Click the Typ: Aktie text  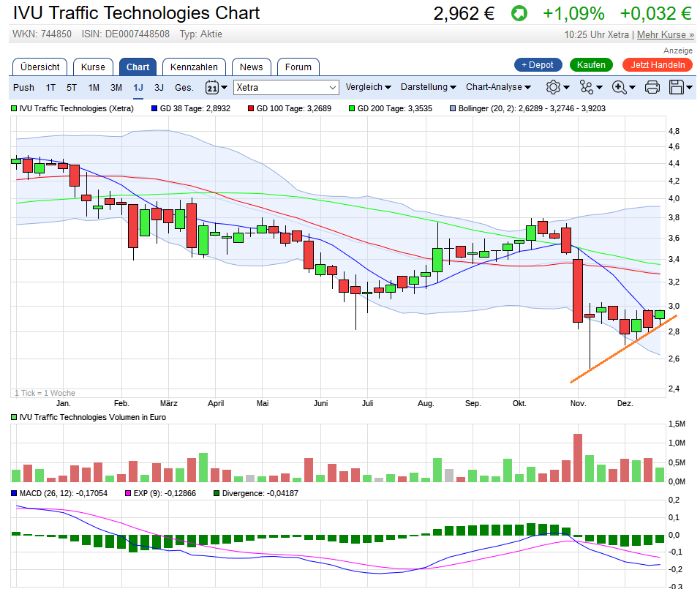tap(201, 34)
